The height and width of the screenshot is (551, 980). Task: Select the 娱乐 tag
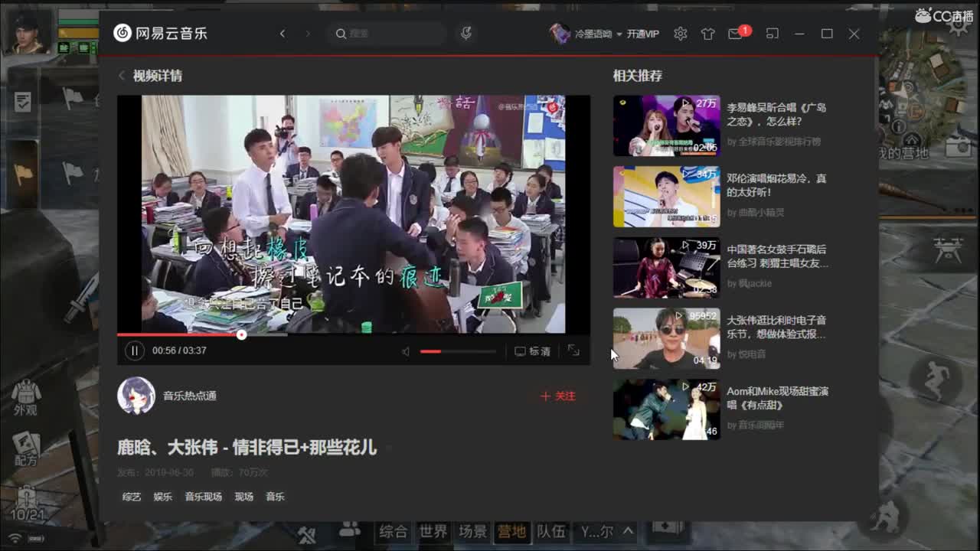(x=162, y=497)
